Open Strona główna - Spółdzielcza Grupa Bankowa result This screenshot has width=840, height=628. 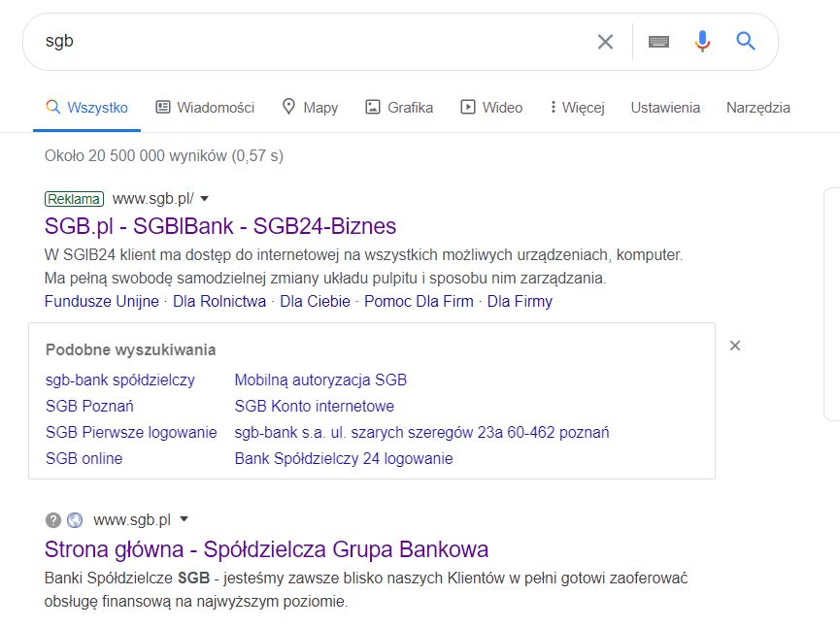(266, 549)
